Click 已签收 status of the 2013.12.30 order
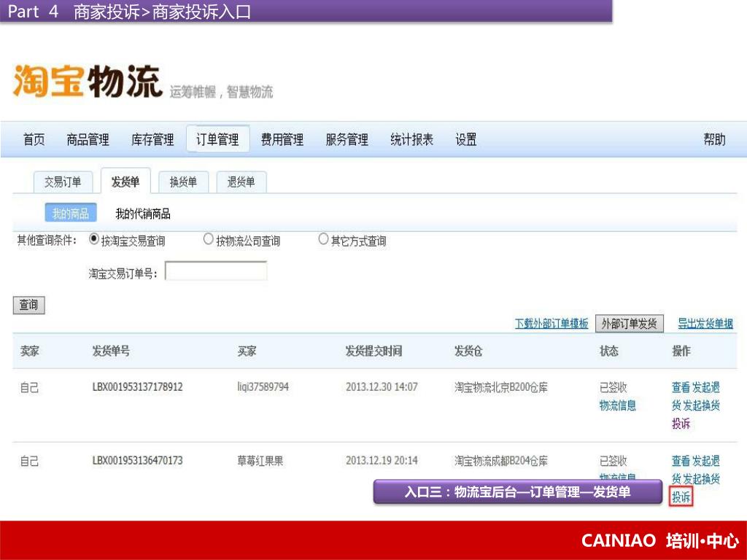This screenshot has height=560, width=747. click(613, 388)
